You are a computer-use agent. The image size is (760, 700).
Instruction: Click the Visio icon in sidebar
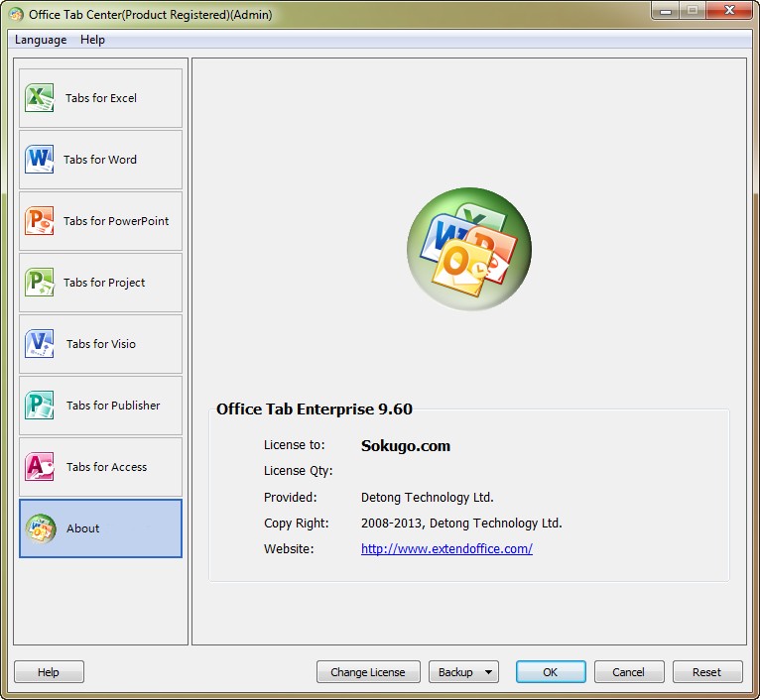click(x=40, y=344)
